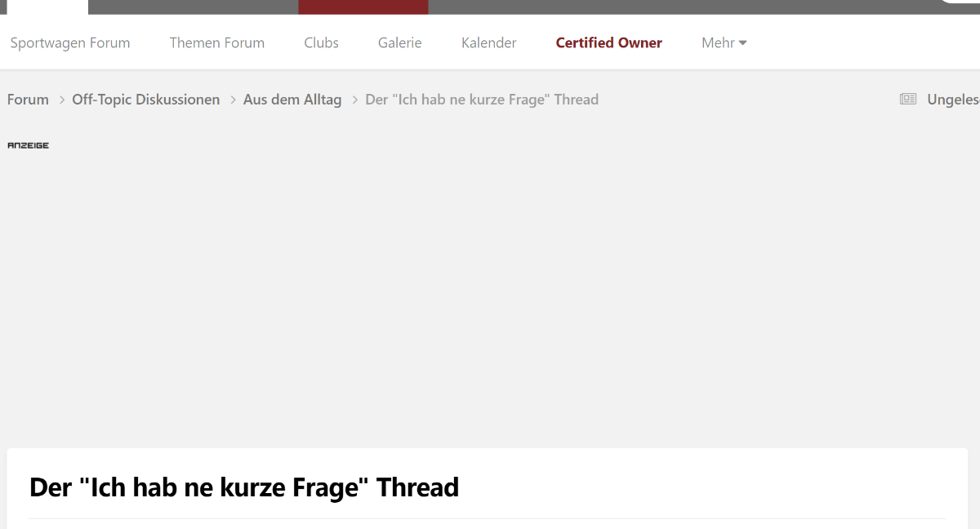The width and height of the screenshot is (980, 529).
Task: Click the current thread breadcrumb entry
Action: [482, 100]
